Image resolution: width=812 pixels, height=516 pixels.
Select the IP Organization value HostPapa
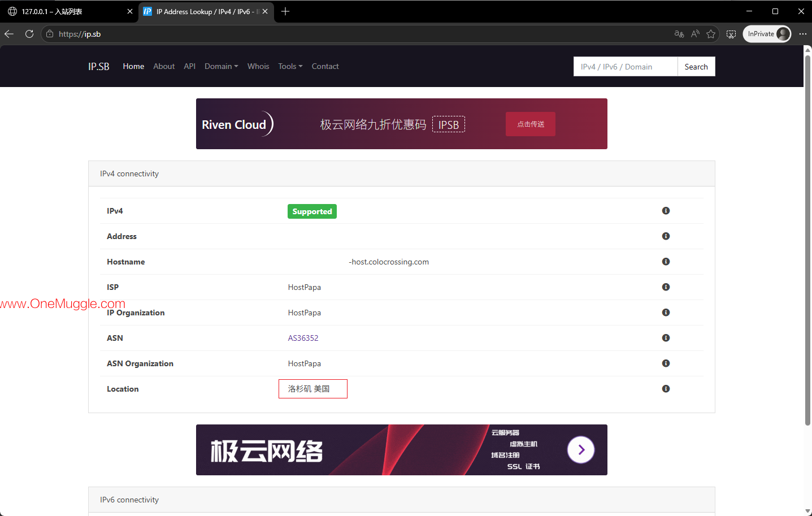(x=305, y=313)
